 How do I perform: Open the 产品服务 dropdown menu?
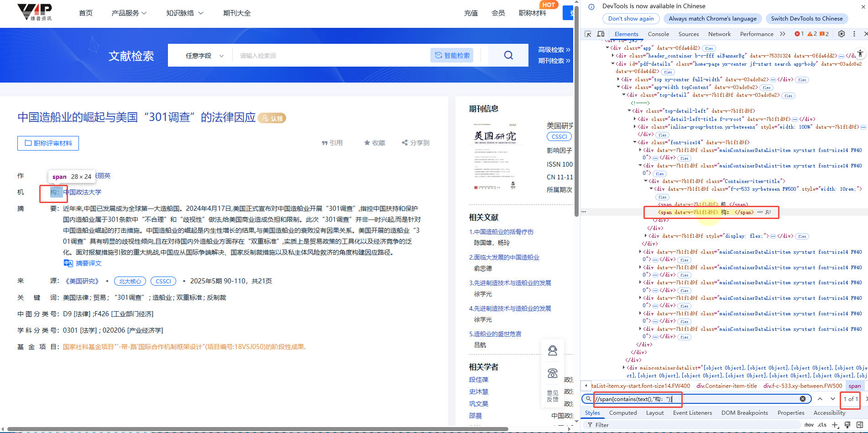[x=129, y=13]
